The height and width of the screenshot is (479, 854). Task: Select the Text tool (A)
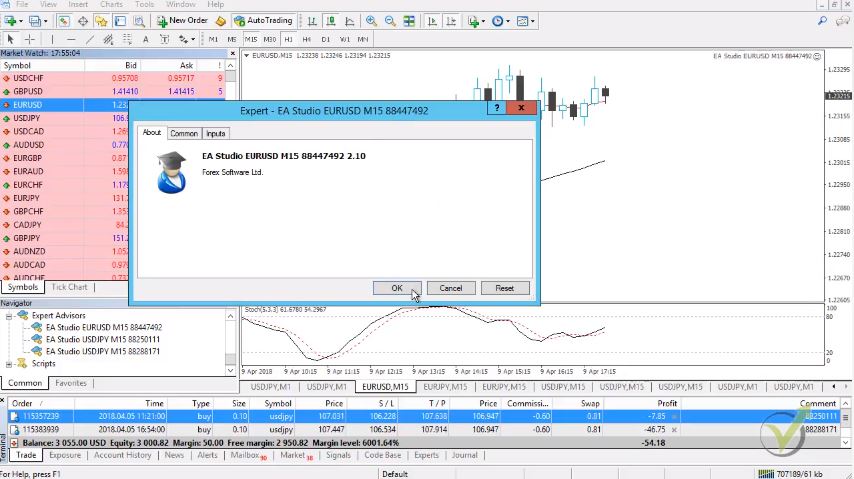tap(145, 39)
